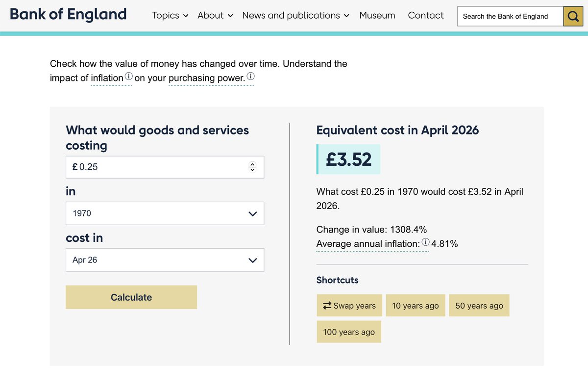Click the £3.52 result value

tap(349, 159)
